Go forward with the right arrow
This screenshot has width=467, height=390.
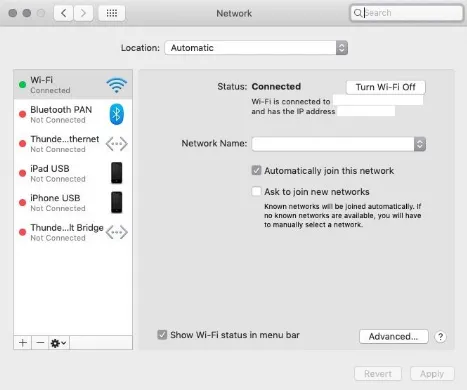click(x=83, y=13)
